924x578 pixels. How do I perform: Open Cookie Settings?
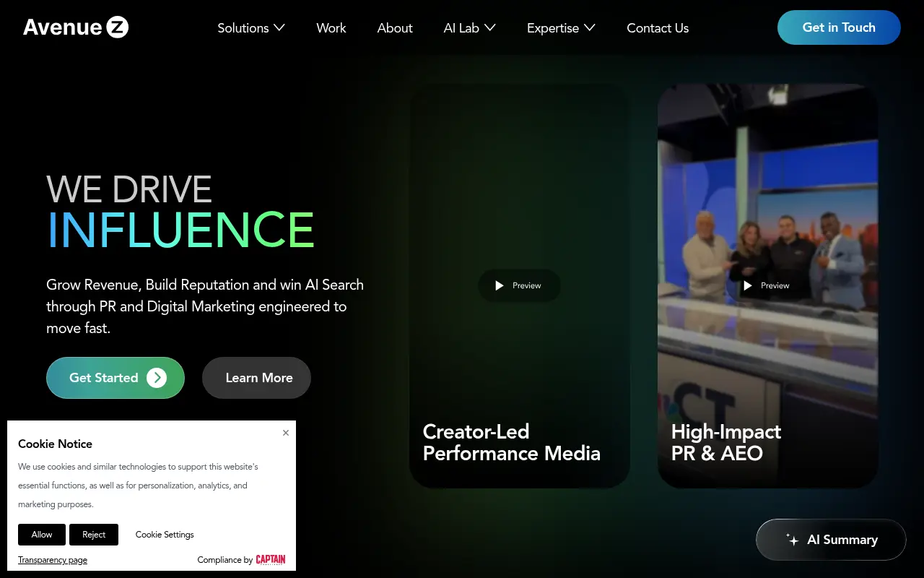(x=165, y=535)
